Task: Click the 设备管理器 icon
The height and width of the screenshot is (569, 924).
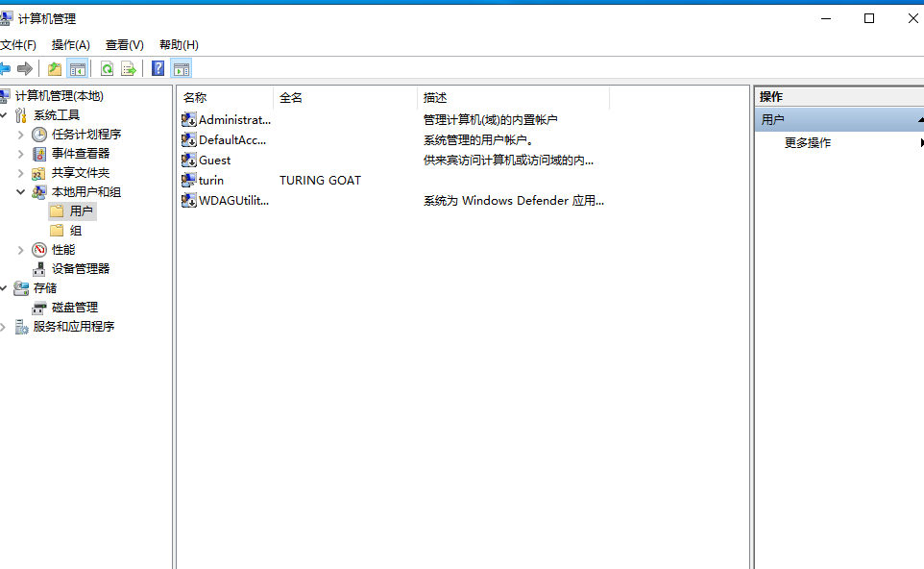Action: click(x=38, y=269)
